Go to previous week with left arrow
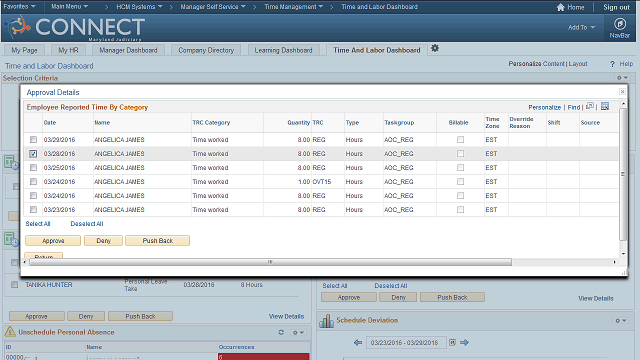This screenshot has height=360, width=640. 358,342
